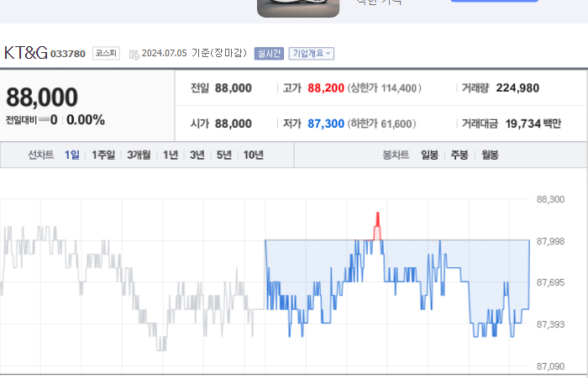Click the ad thumbnail image at top

[x=298, y=8]
